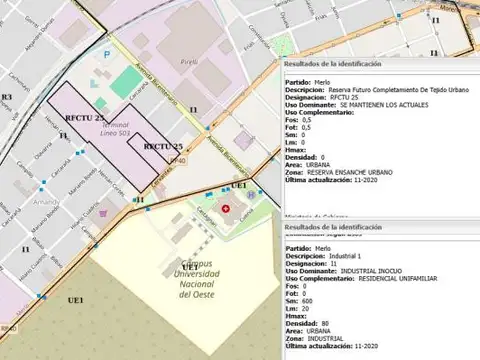Click the green sports field near Carcarañá

[x=126, y=82]
